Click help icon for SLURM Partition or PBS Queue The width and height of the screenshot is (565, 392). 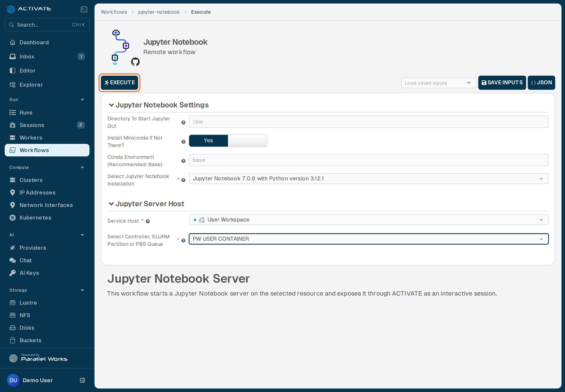click(x=183, y=240)
